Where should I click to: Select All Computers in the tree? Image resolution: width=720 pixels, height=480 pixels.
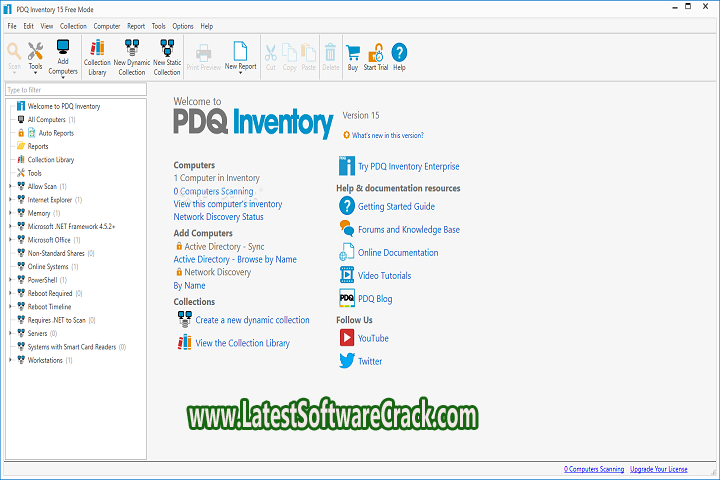[46, 119]
